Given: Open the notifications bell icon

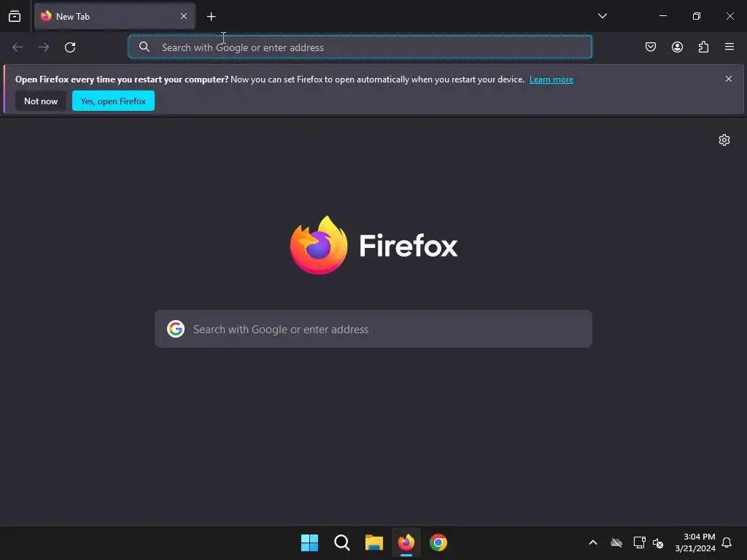Looking at the screenshot, I should click(727, 542).
